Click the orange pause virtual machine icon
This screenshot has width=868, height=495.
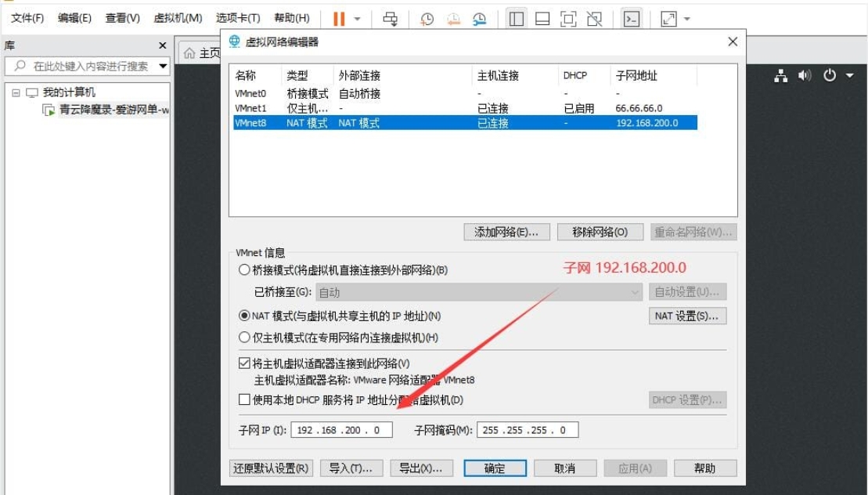(x=339, y=19)
